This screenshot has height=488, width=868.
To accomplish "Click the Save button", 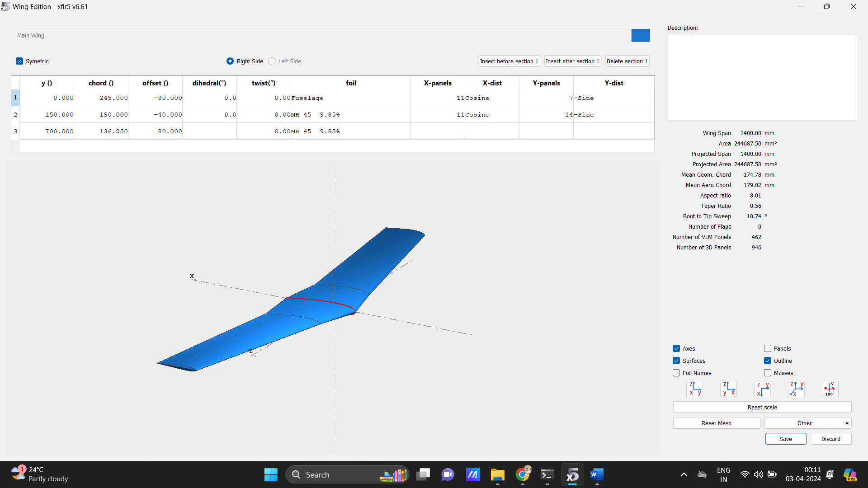I will (x=785, y=439).
